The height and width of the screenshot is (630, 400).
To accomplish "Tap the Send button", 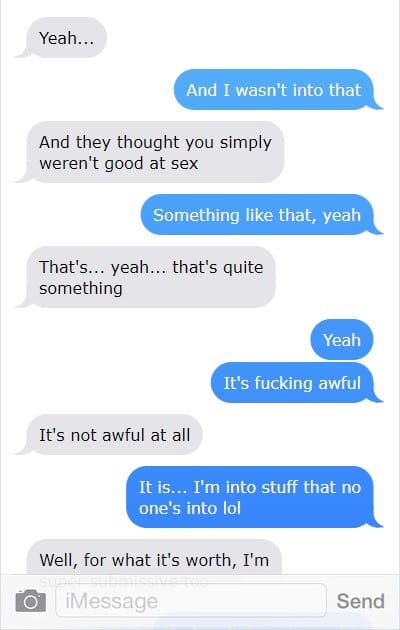I will point(360,601).
